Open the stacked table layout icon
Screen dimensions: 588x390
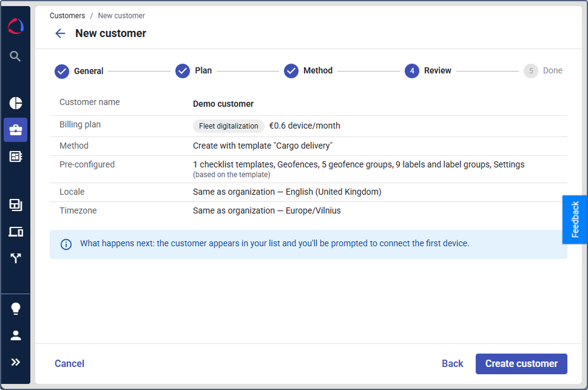click(16, 205)
